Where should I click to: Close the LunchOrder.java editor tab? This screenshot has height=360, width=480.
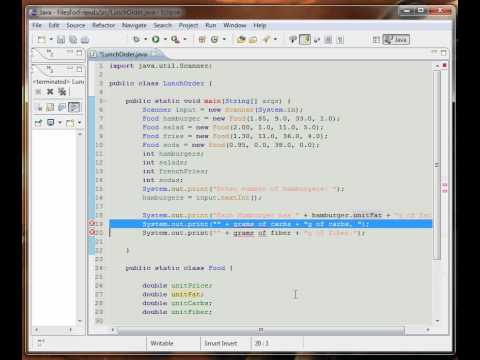tap(154, 53)
